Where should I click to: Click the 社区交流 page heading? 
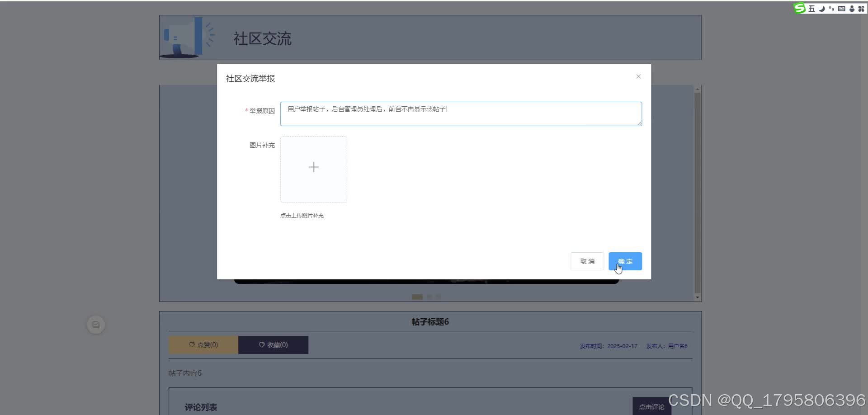[262, 38]
